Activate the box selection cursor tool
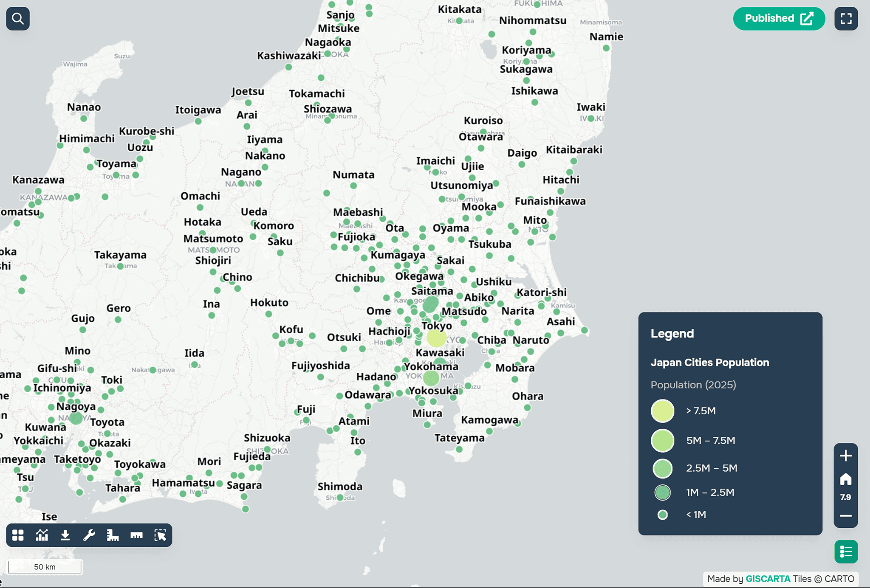 [160, 535]
